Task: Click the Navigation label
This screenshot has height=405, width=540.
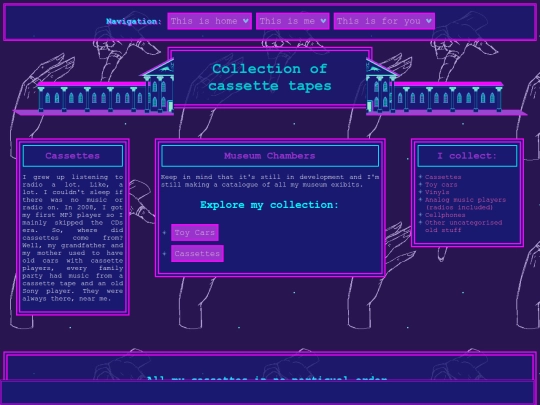Action: pyautogui.click(x=134, y=21)
